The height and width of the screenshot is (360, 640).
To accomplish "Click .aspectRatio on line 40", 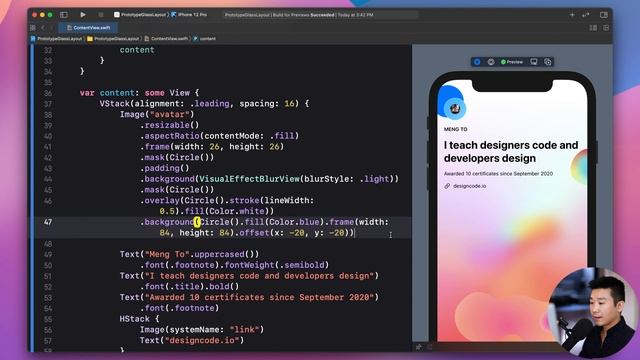I will pyautogui.click(x=170, y=136).
